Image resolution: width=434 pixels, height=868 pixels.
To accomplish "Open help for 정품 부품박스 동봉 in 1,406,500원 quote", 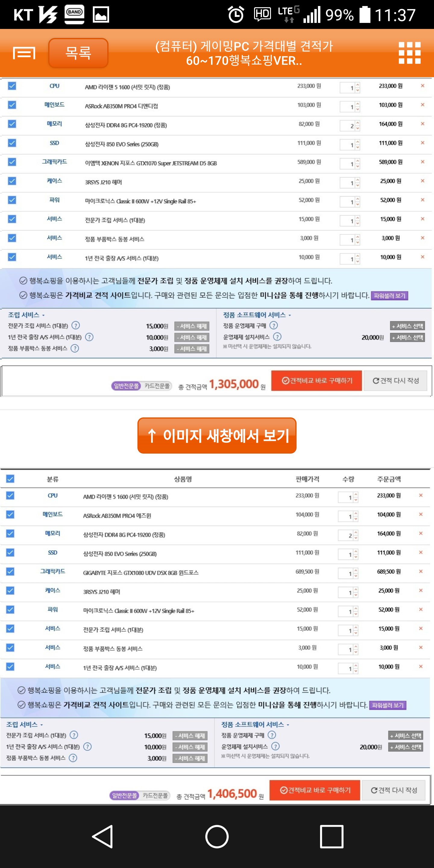I will click(x=73, y=758).
